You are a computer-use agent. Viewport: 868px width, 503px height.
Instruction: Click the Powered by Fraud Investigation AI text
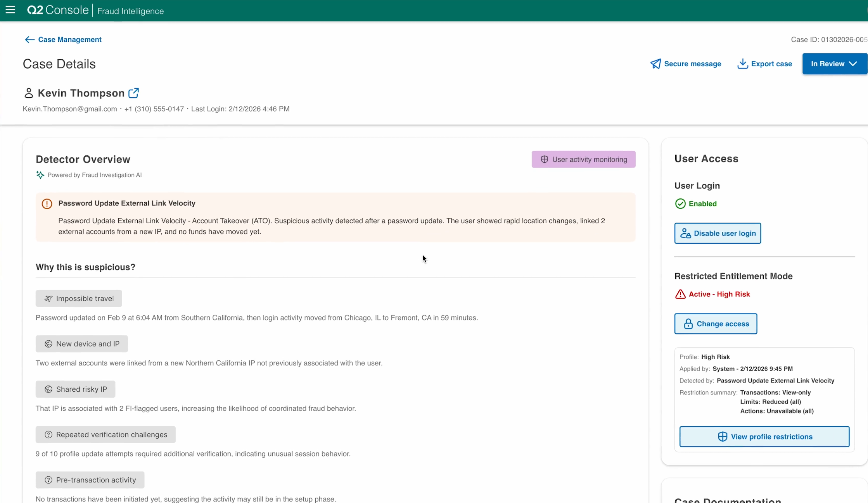pos(95,175)
